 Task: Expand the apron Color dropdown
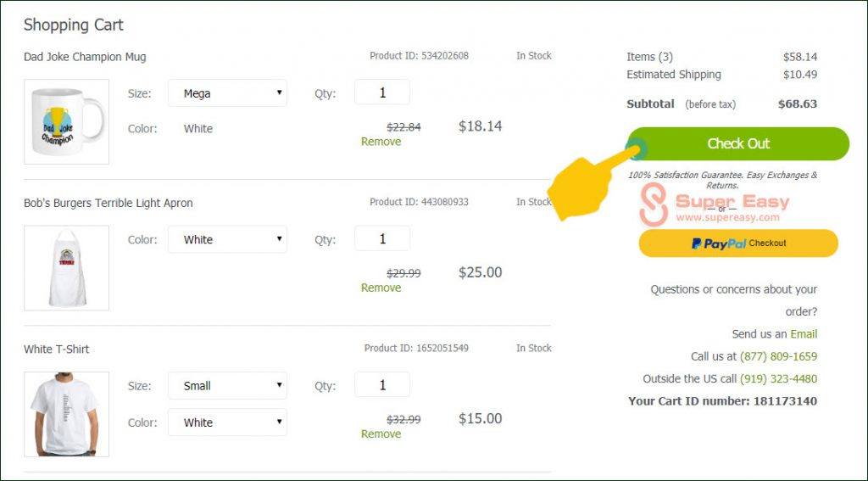(227, 239)
